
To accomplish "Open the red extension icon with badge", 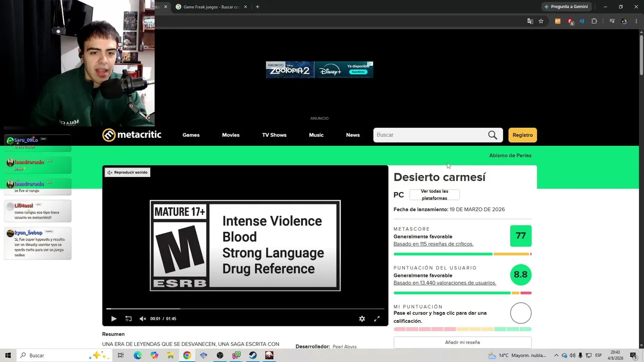I will click(x=570, y=21).
